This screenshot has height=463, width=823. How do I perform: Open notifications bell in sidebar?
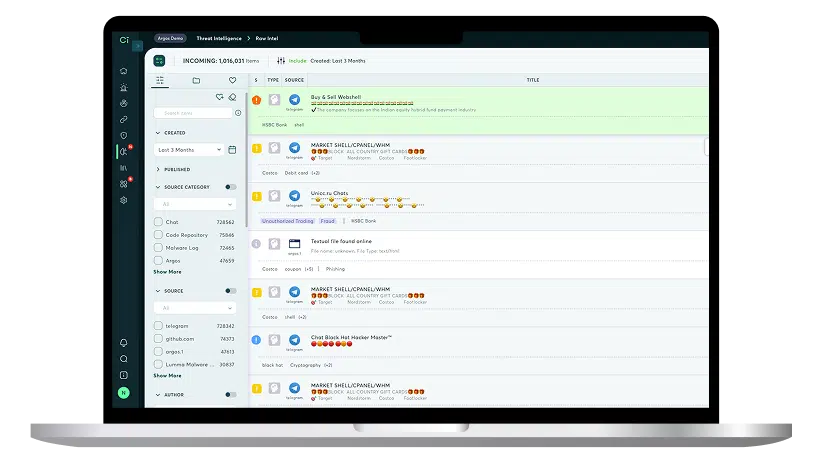click(124, 343)
